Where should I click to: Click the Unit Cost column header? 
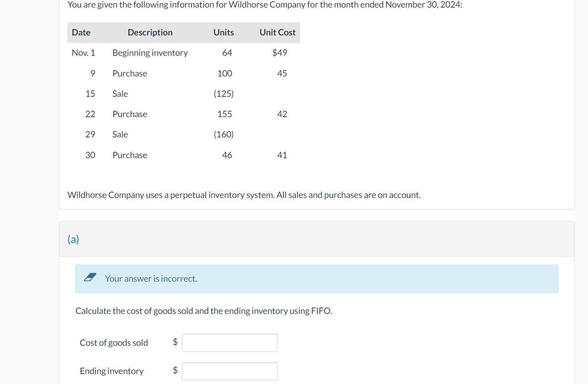(277, 33)
